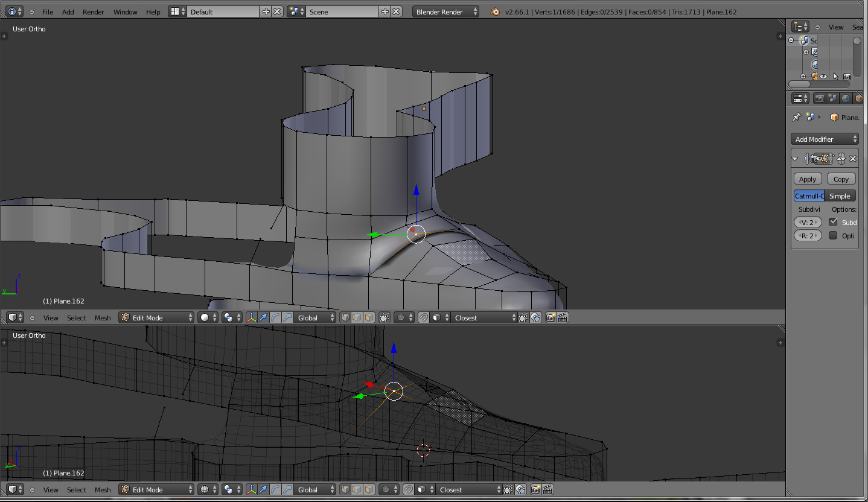Open the Mesh menu in lower viewport
Screen dimensions: 868x502
(x=103, y=490)
